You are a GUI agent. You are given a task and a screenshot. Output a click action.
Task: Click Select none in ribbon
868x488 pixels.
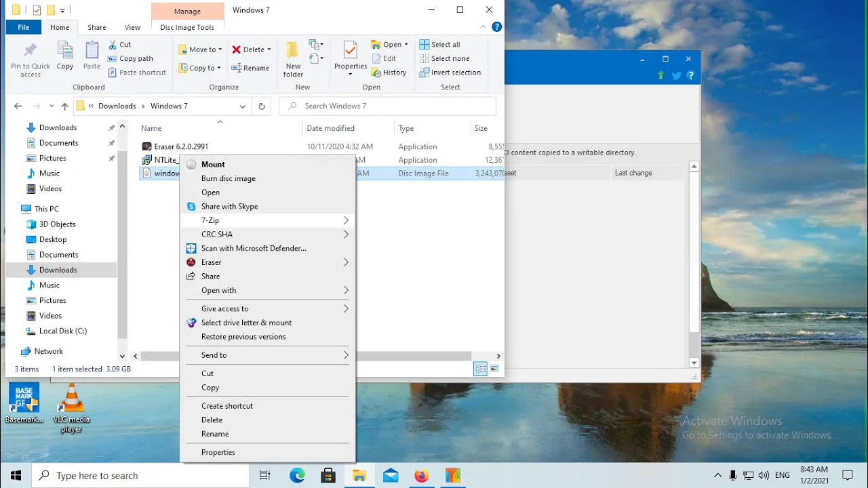point(444,58)
